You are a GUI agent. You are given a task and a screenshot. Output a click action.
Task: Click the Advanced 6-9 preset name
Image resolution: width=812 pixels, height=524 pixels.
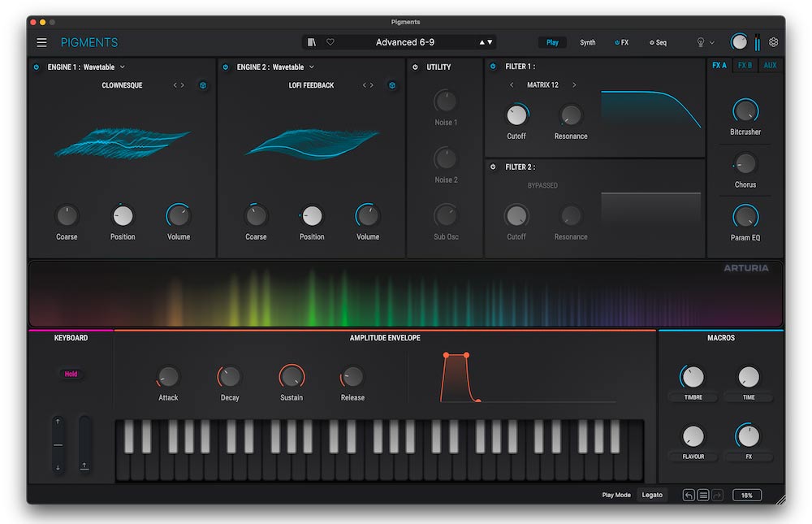tap(406, 42)
